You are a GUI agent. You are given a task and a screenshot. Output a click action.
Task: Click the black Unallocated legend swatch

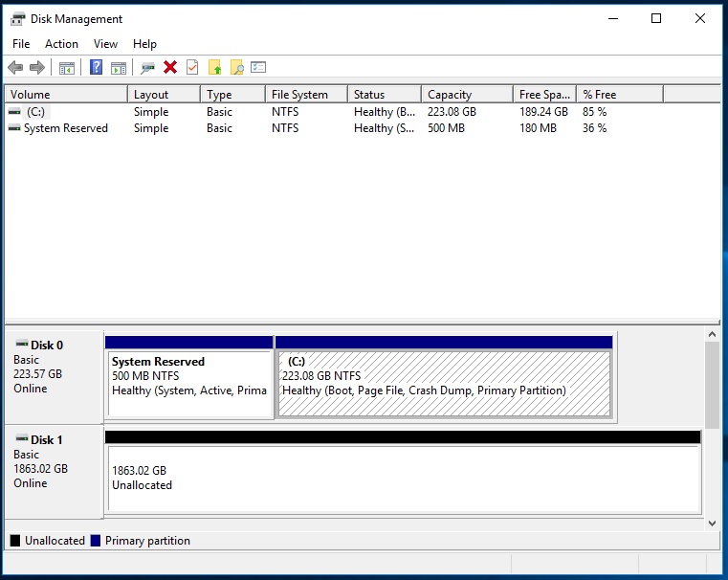pos(15,541)
